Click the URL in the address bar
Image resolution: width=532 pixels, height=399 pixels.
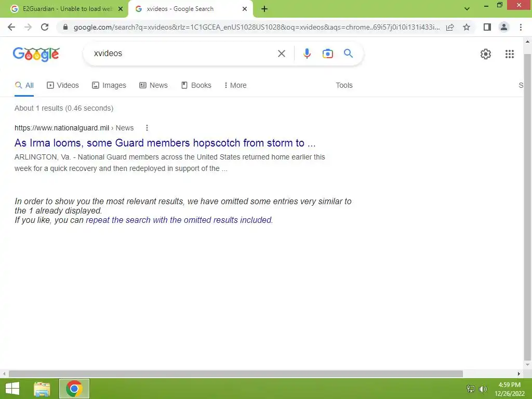pos(257,27)
